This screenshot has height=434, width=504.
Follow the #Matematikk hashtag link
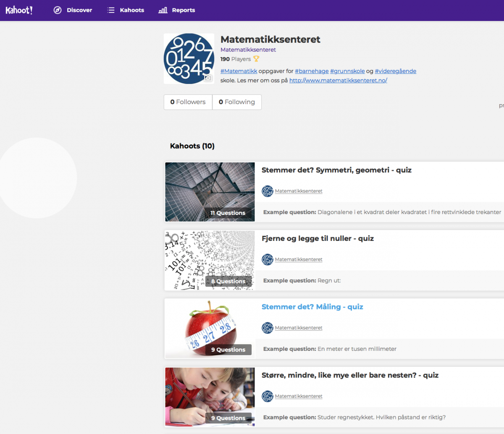point(239,71)
